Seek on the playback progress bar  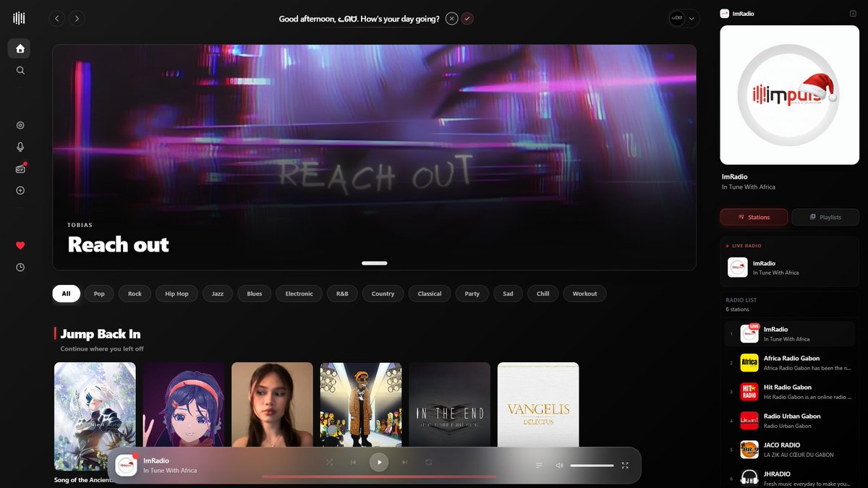379,477
